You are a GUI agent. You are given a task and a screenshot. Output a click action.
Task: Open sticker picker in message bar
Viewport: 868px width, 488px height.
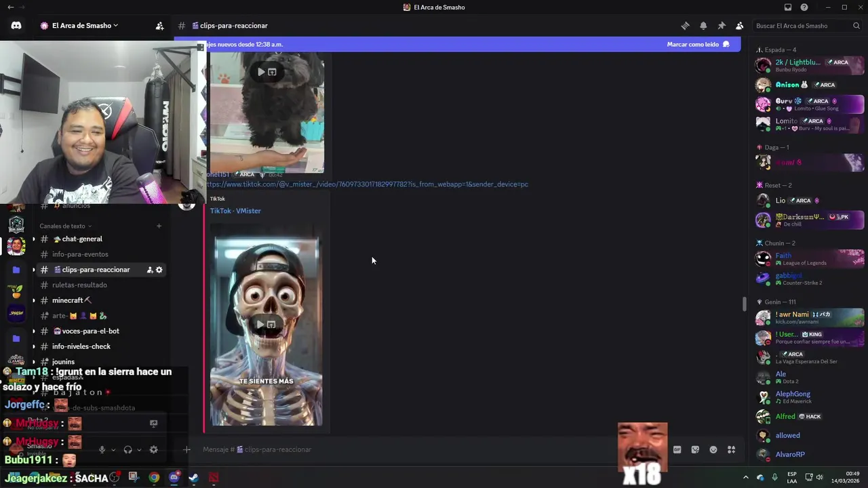[x=695, y=449]
